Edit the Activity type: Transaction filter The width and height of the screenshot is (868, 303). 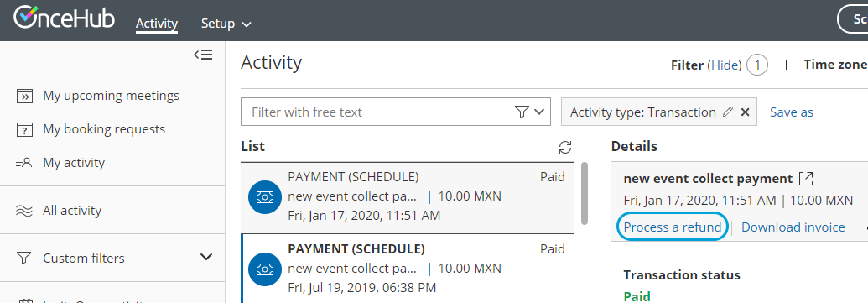pos(728,112)
